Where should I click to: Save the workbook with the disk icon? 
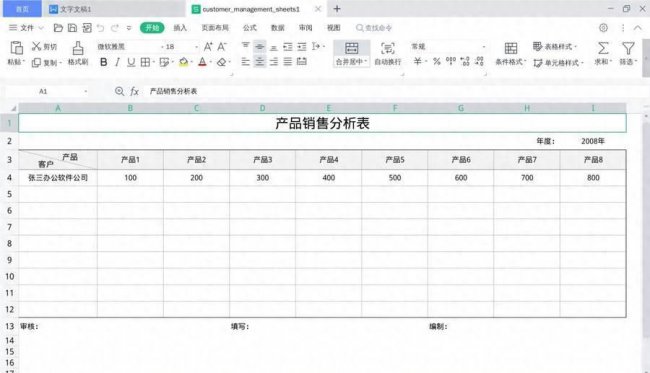coord(73,28)
